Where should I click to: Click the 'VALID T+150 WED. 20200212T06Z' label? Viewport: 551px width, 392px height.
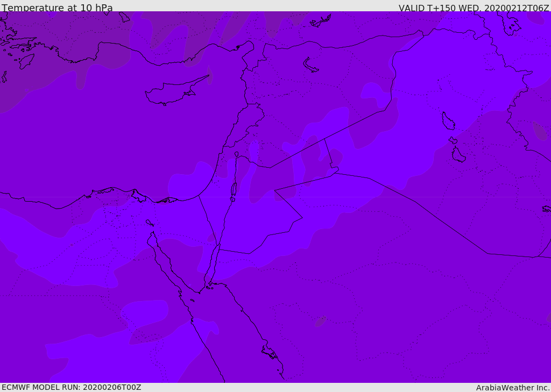click(474, 8)
